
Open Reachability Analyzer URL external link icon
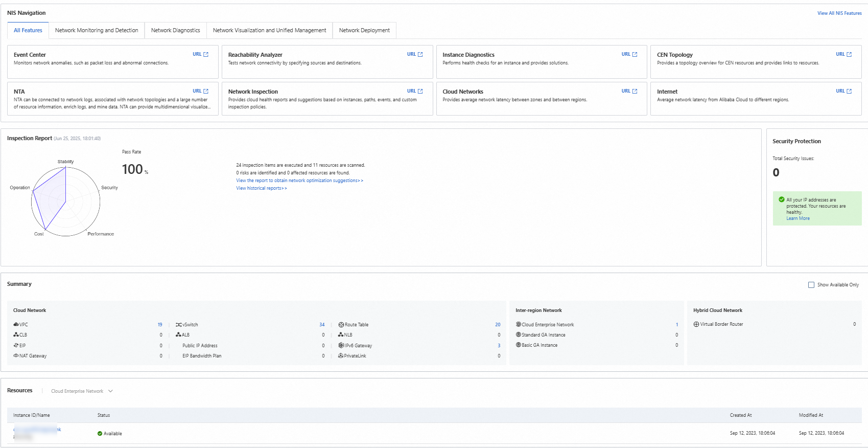420,54
